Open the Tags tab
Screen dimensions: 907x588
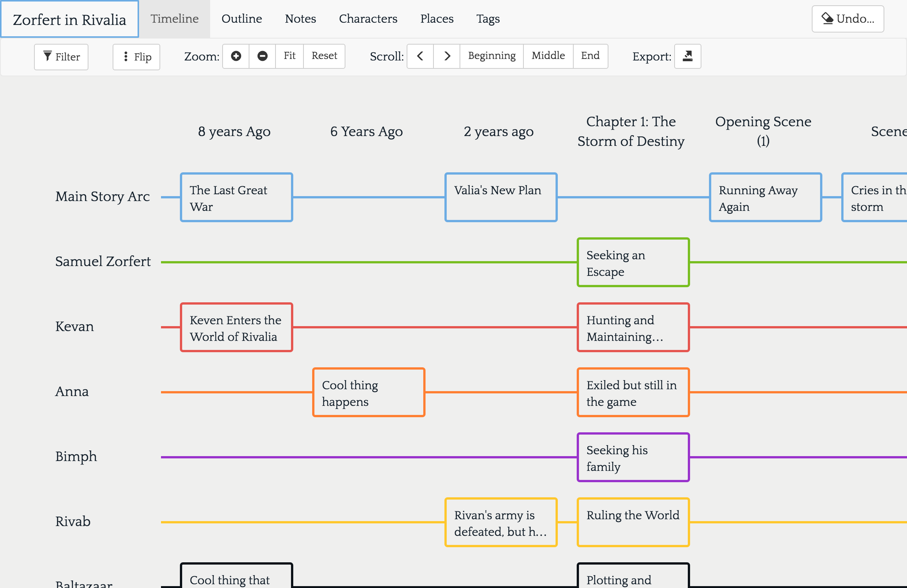pos(488,19)
